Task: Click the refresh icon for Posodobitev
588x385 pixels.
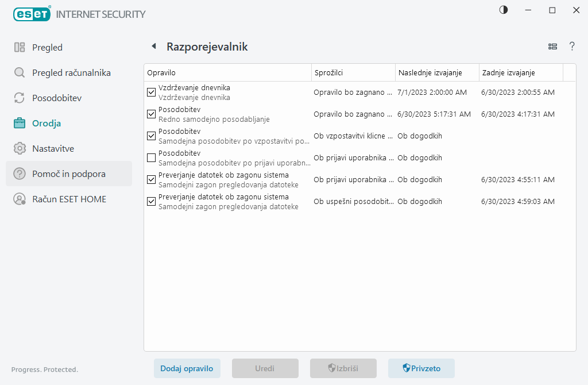Action: [x=20, y=98]
